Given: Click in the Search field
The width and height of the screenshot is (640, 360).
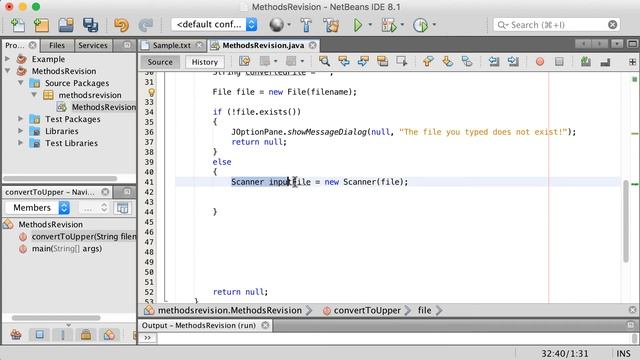Looking at the screenshot, I should 556,25.
